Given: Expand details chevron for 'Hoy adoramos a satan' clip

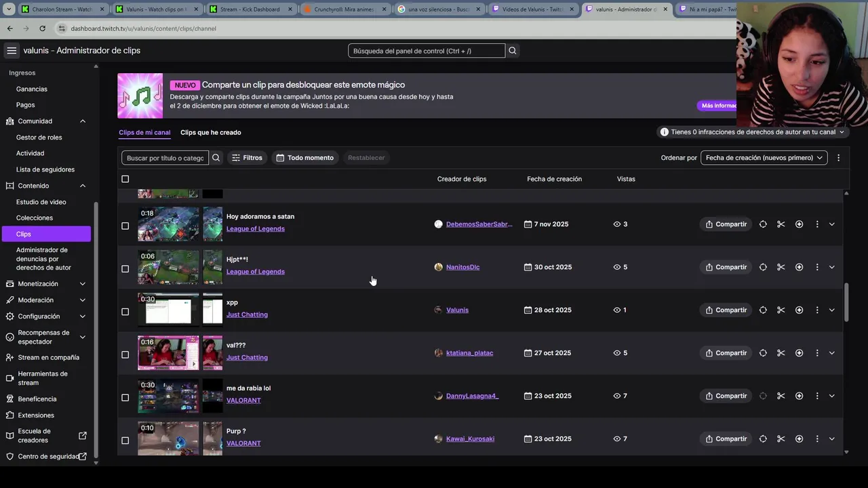Looking at the screenshot, I should click(x=832, y=224).
